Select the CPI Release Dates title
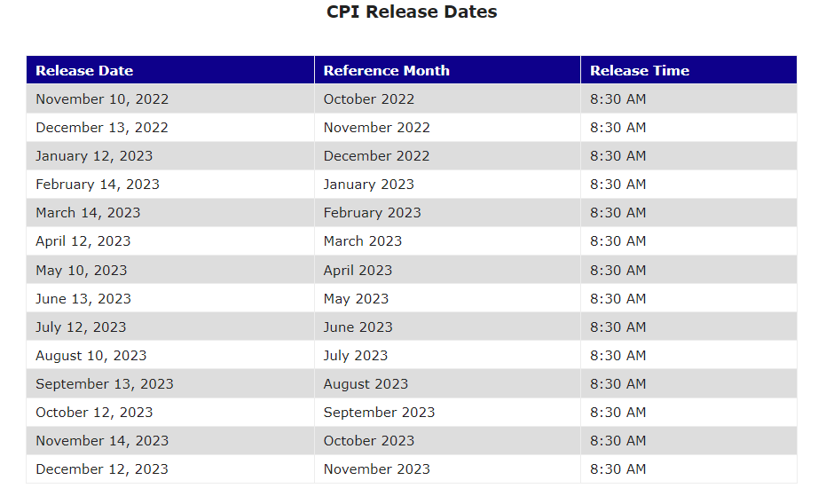 412,12
